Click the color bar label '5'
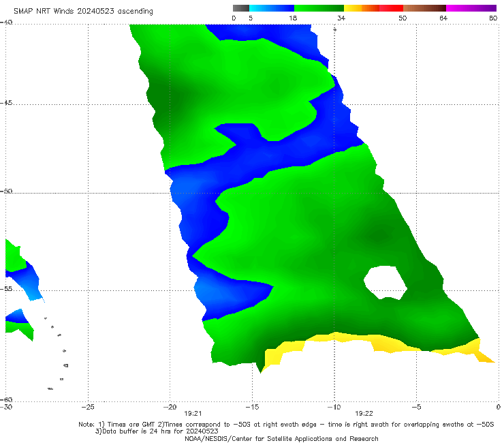504x443 pixels. point(251,18)
